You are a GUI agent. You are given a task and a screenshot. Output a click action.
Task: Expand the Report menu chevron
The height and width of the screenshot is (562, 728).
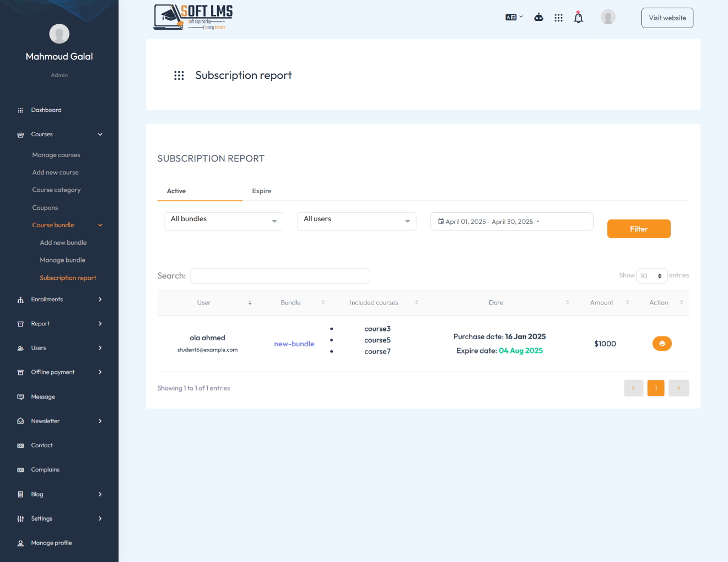point(100,324)
